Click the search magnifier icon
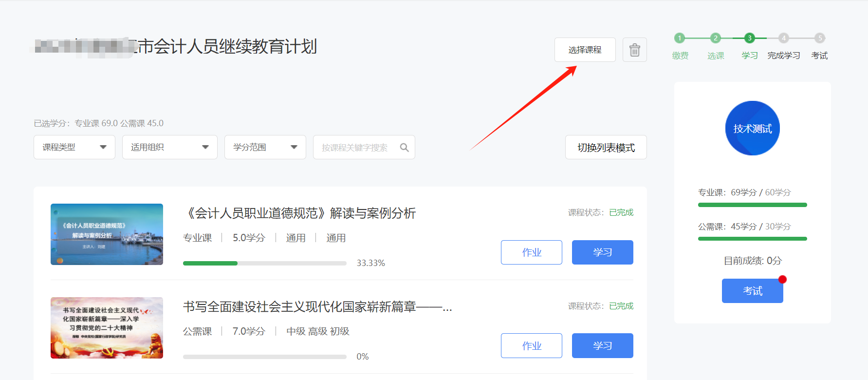Screen dimensions: 868x380 coord(404,147)
